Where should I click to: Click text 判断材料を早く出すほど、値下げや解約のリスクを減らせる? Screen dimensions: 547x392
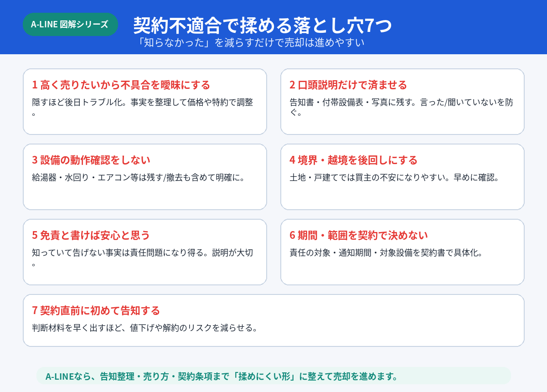point(145,328)
